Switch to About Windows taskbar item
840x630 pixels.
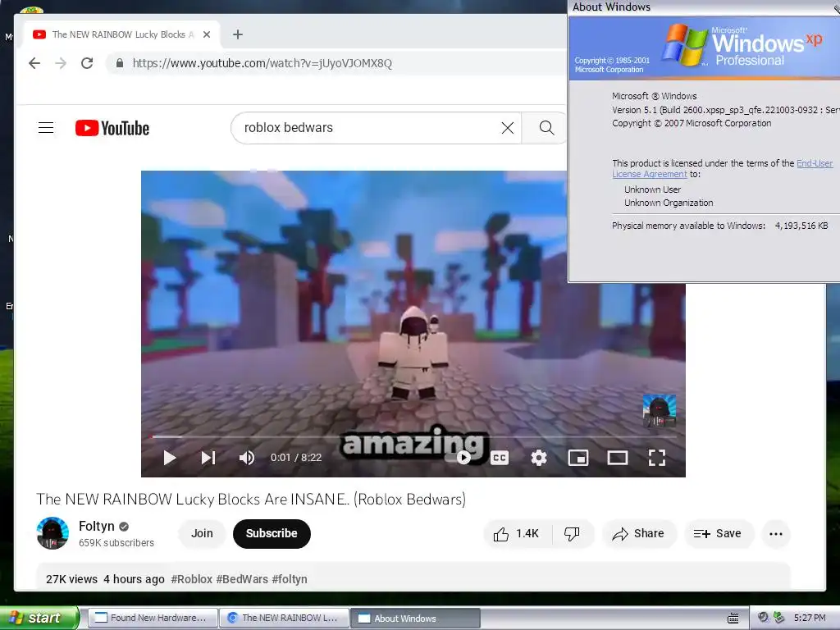tap(415, 618)
